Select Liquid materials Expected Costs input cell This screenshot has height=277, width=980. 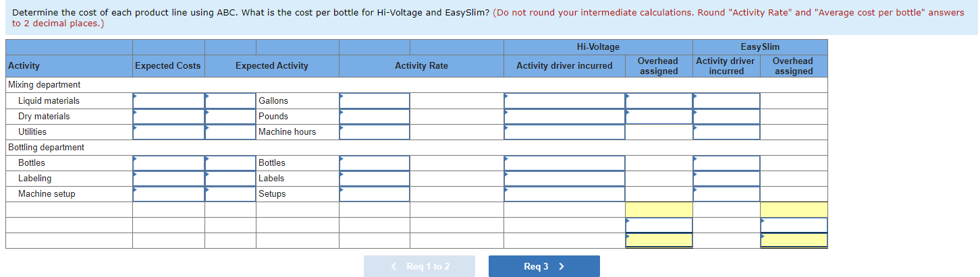point(169,100)
